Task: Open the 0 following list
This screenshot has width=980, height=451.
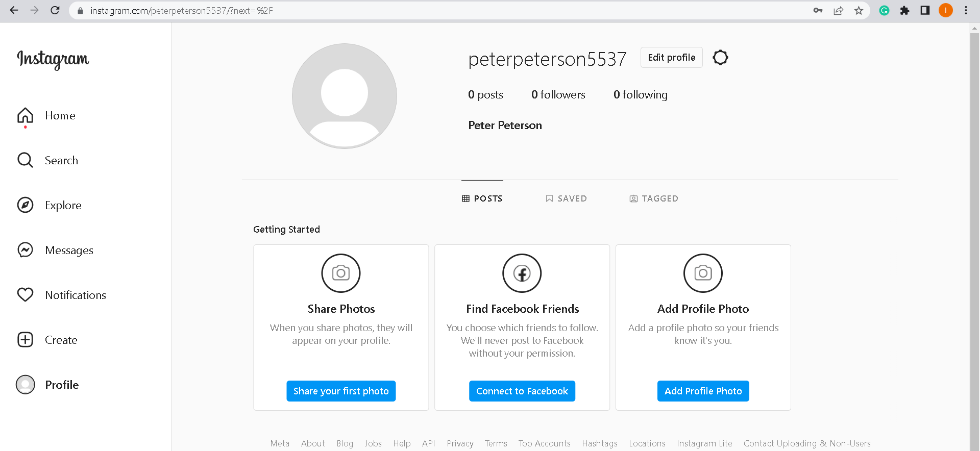Action: pos(641,95)
